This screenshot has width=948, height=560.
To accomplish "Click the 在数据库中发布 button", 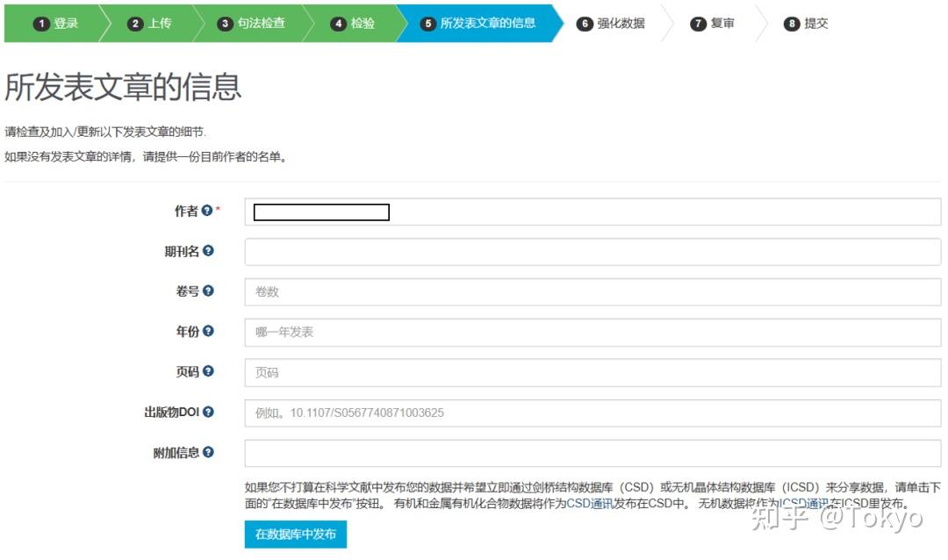I will click(x=296, y=535).
